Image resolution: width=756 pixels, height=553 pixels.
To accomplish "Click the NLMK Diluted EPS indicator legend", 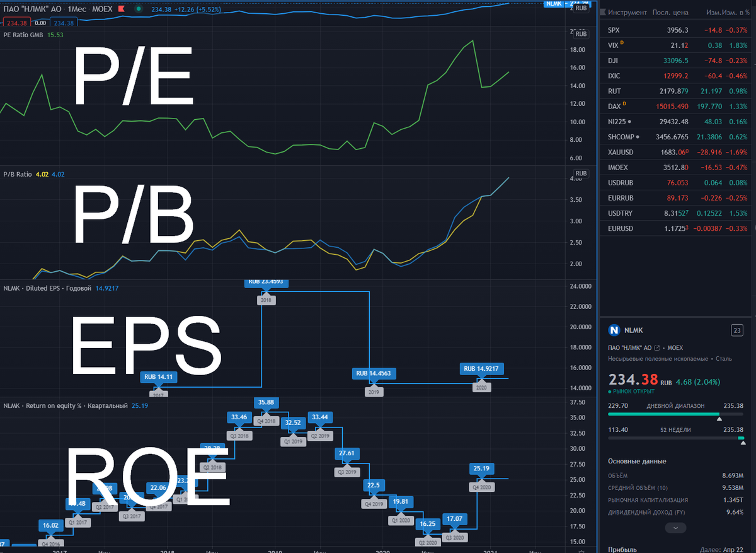I will (x=48, y=288).
